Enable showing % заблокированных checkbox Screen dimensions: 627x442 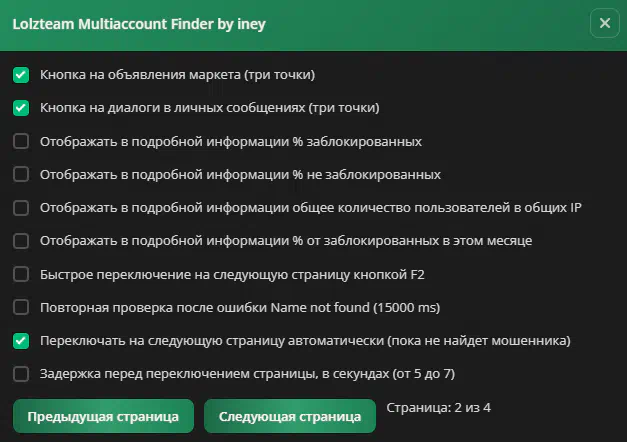pyautogui.click(x=21, y=141)
